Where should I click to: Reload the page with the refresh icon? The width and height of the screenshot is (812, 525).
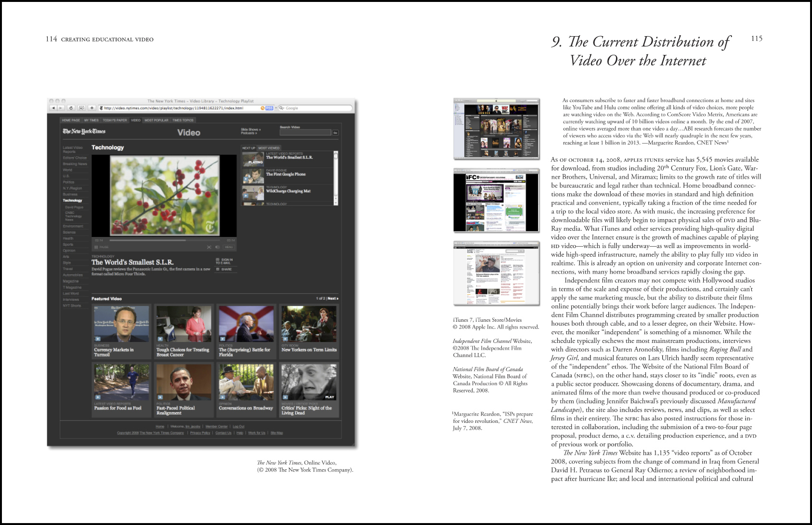pos(71,108)
